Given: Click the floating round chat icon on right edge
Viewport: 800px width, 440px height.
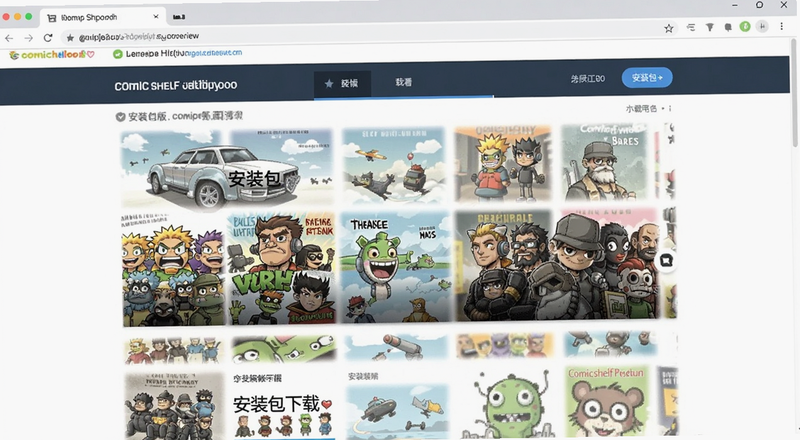Looking at the screenshot, I should [666, 260].
